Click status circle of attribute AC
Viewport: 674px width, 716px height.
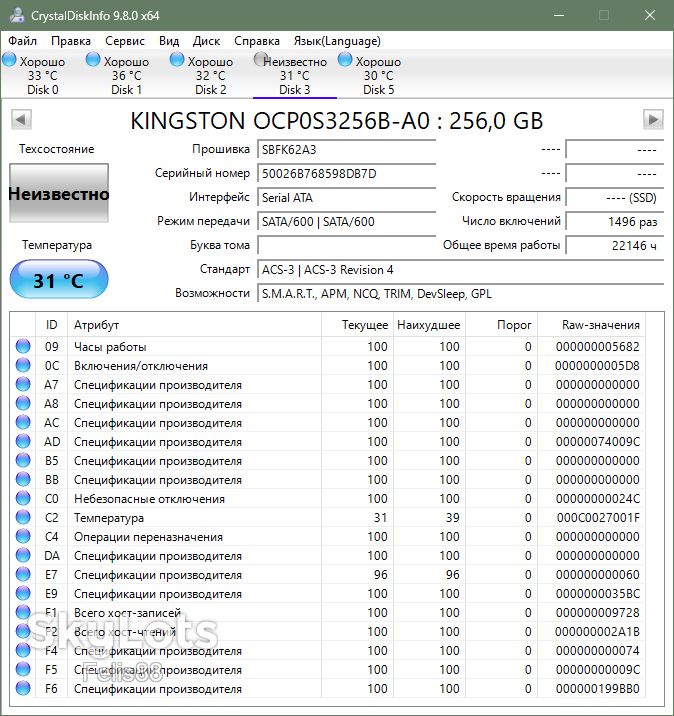23,422
